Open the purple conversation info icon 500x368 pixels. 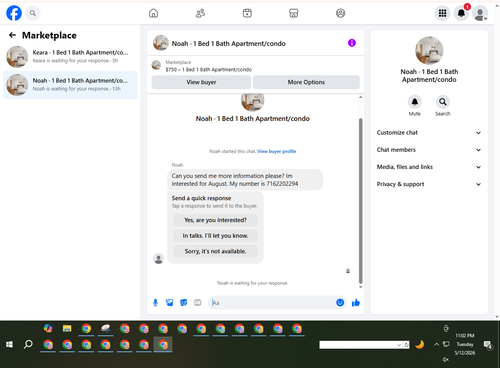click(x=352, y=43)
